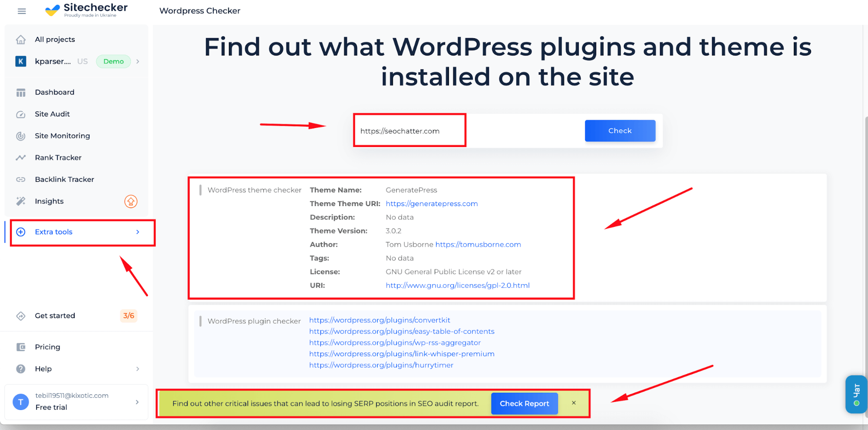This screenshot has width=868, height=430.
Task: Click the Site Monitoring icon
Action: 21,136
